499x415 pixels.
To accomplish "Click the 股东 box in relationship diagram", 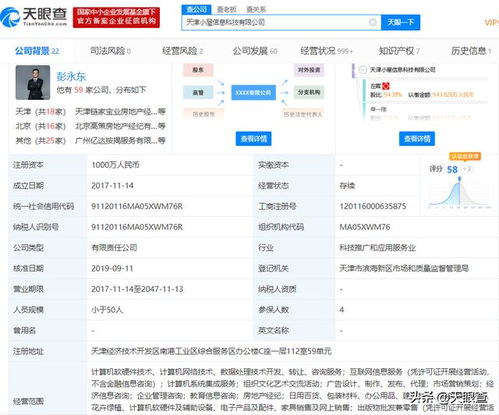I will coord(198,70).
